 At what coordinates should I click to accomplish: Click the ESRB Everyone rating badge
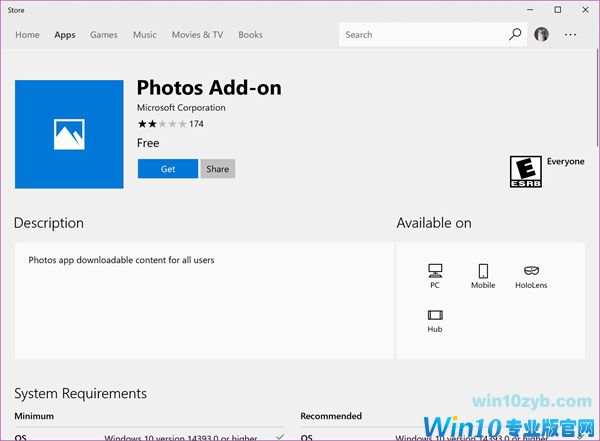click(x=524, y=171)
